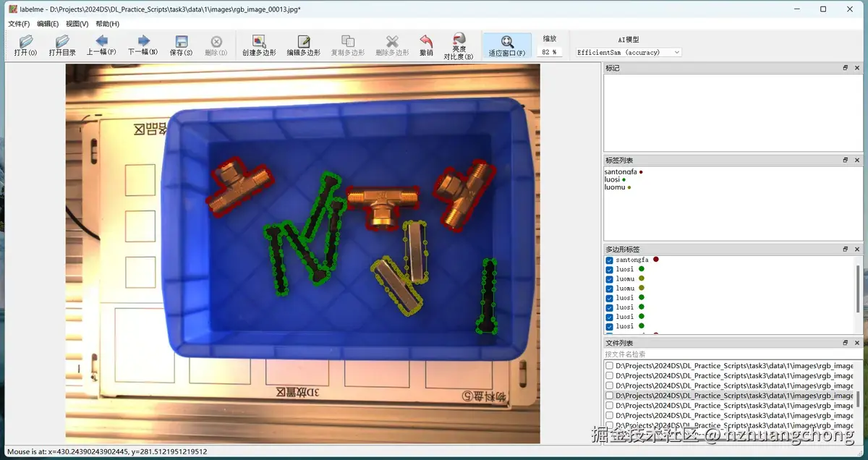Click the zoom percentage 82 % spinbox
This screenshot has height=460, width=868.
[550, 52]
